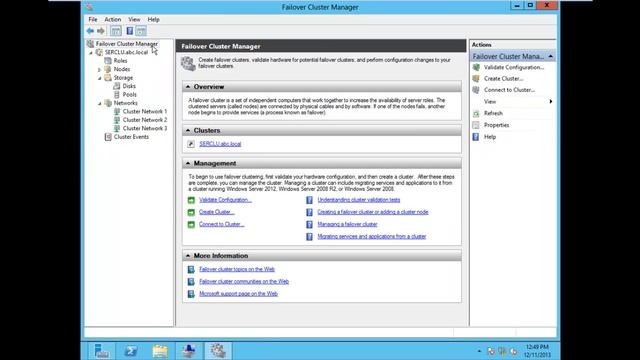Click the Forward arrow toolbar icon
This screenshot has width=640, height=360.
click(101, 31)
